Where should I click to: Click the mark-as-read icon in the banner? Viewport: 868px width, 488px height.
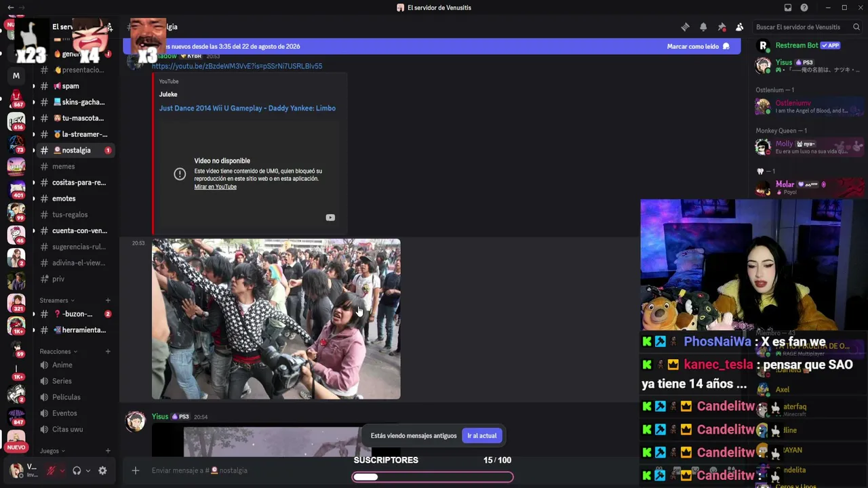[x=726, y=46]
